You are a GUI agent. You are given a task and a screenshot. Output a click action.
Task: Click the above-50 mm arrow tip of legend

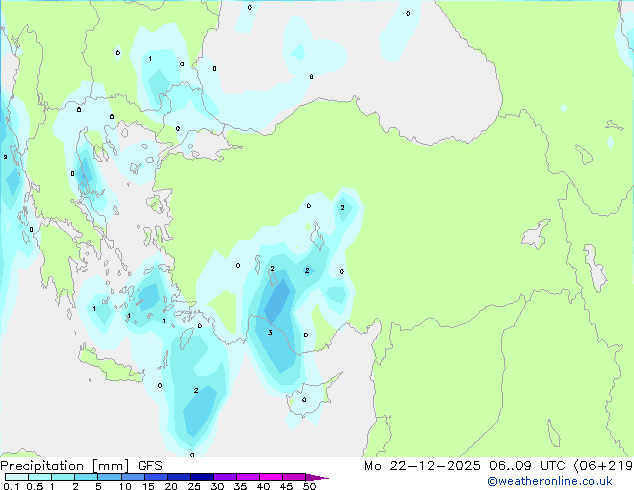317,477
